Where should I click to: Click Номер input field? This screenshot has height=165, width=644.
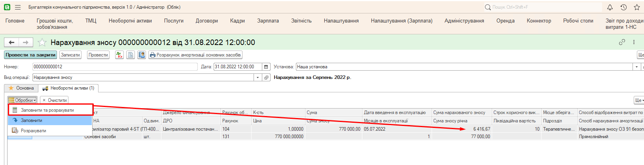115,67
